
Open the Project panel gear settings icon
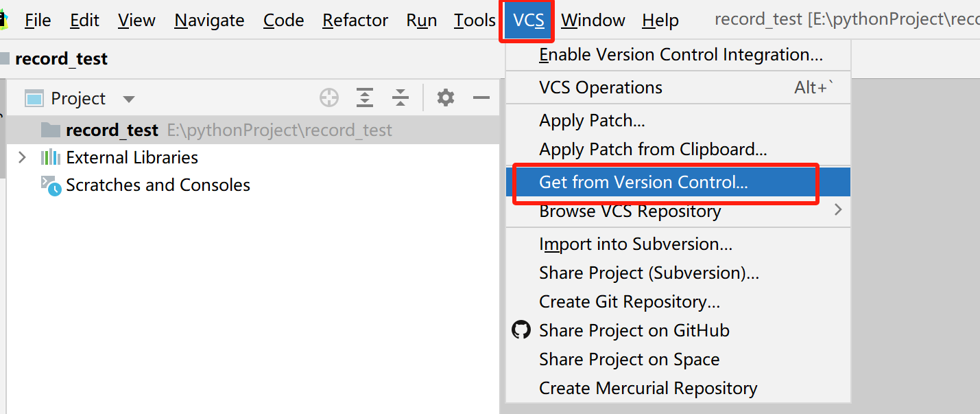click(x=446, y=98)
